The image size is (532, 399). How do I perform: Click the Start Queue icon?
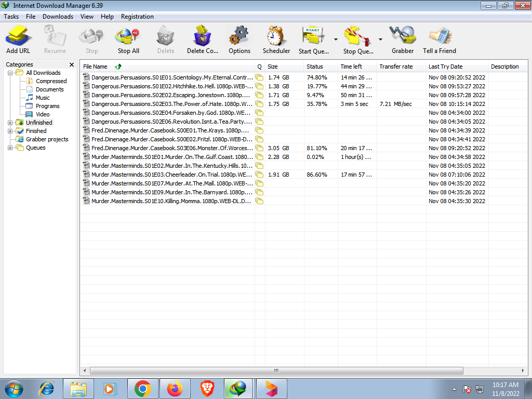[x=313, y=36]
